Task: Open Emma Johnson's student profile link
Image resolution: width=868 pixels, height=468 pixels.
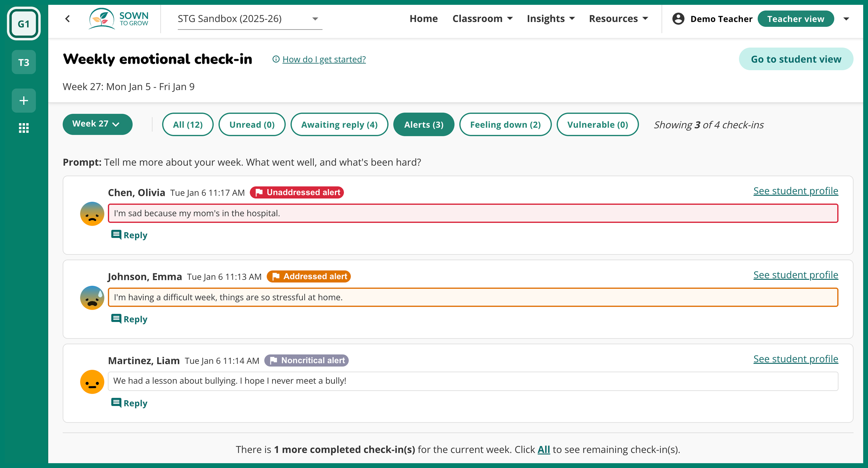Action: click(795, 275)
